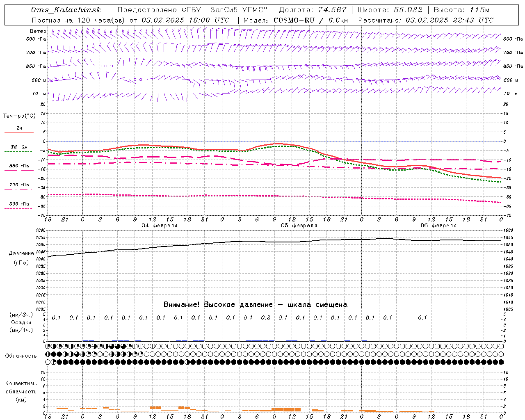
Task: Click the 700 гПа temperature legend entry
Action: (19, 185)
